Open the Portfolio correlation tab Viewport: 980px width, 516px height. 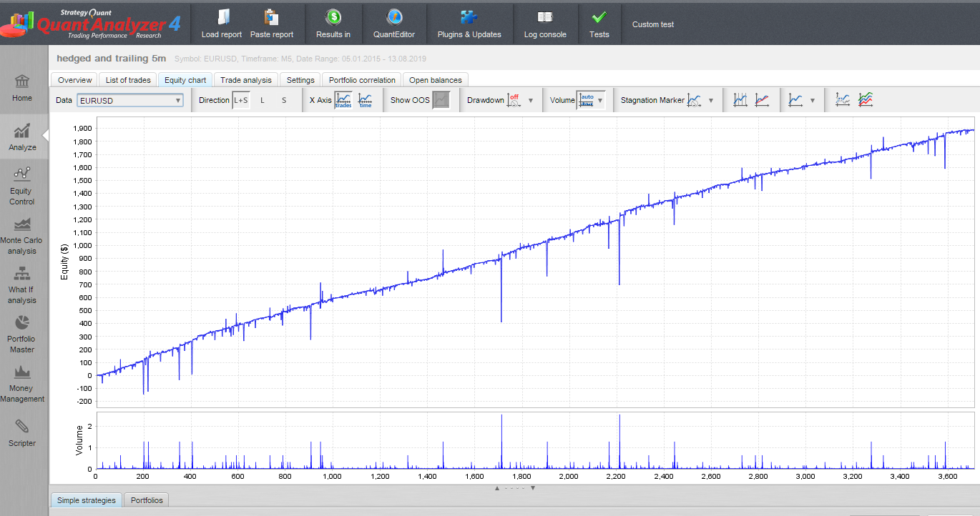[x=362, y=80]
